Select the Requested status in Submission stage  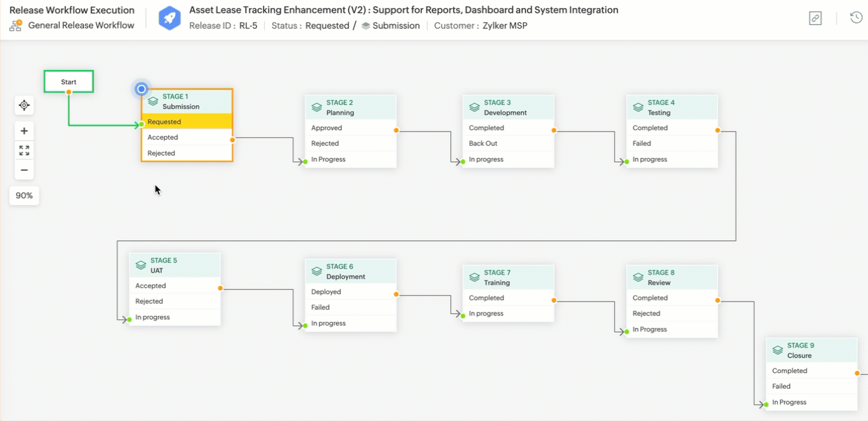pyautogui.click(x=187, y=122)
